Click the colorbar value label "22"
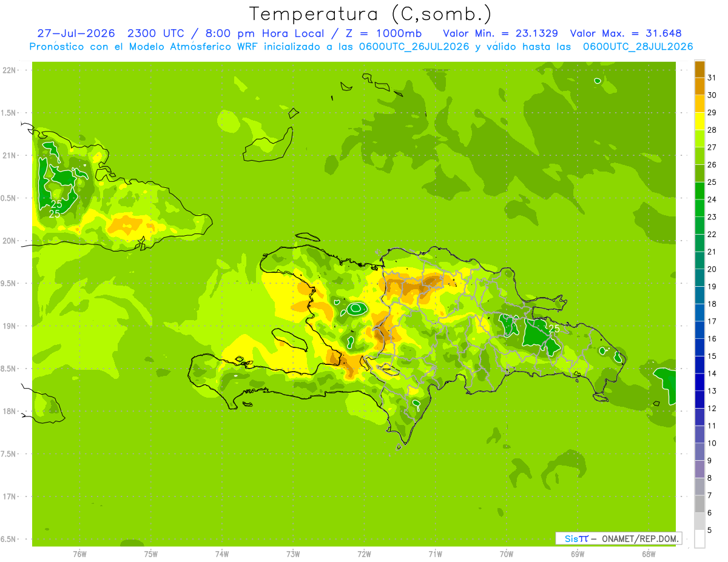The width and height of the screenshot is (728, 562). point(712,234)
